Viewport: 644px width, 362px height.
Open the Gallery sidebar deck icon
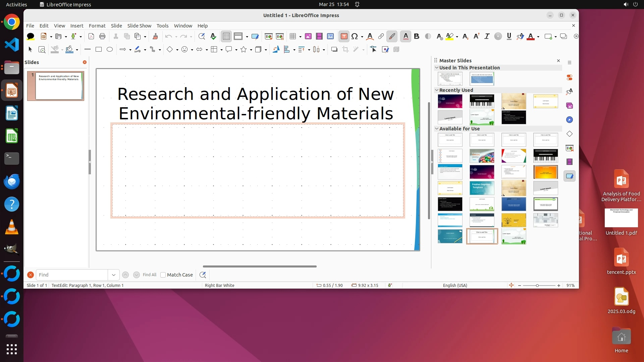click(x=569, y=106)
